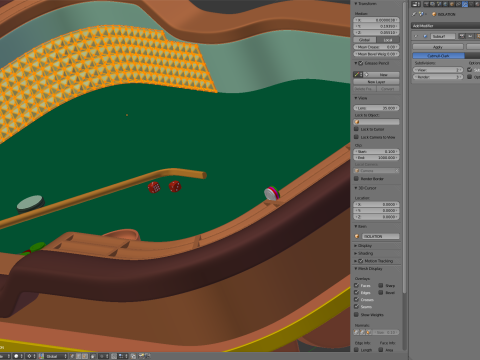
Task: Select the Catmull-Clark subdivision type tab
Action: pyautogui.click(x=438, y=56)
